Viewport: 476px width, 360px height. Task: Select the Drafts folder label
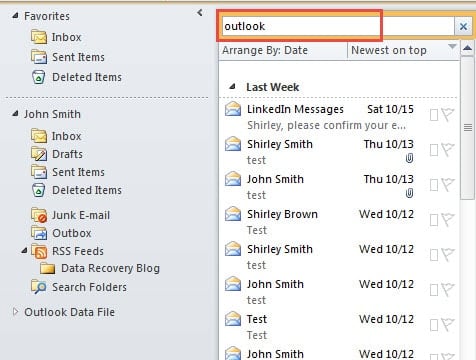67,154
